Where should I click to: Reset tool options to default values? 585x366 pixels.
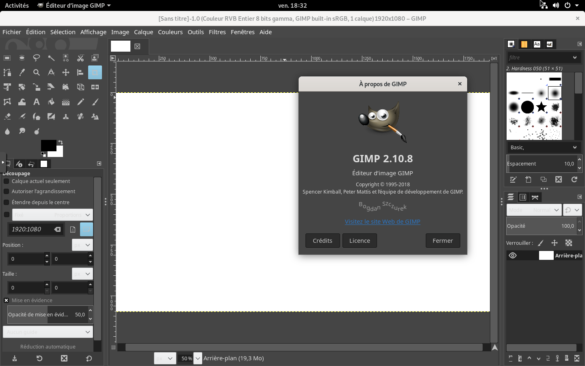pyautogui.click(x=89, y=358)
